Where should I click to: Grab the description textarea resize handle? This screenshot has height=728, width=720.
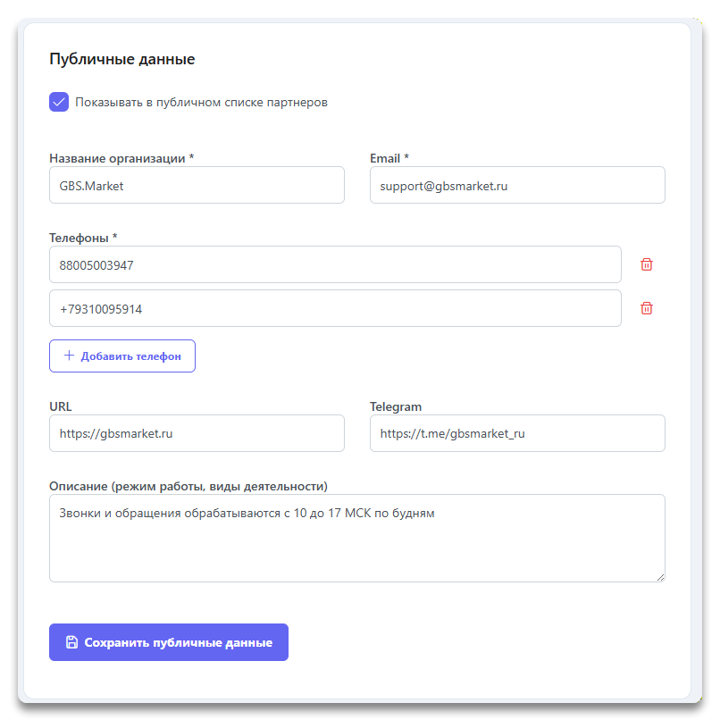pyautogui.click(x=660, y=577)
